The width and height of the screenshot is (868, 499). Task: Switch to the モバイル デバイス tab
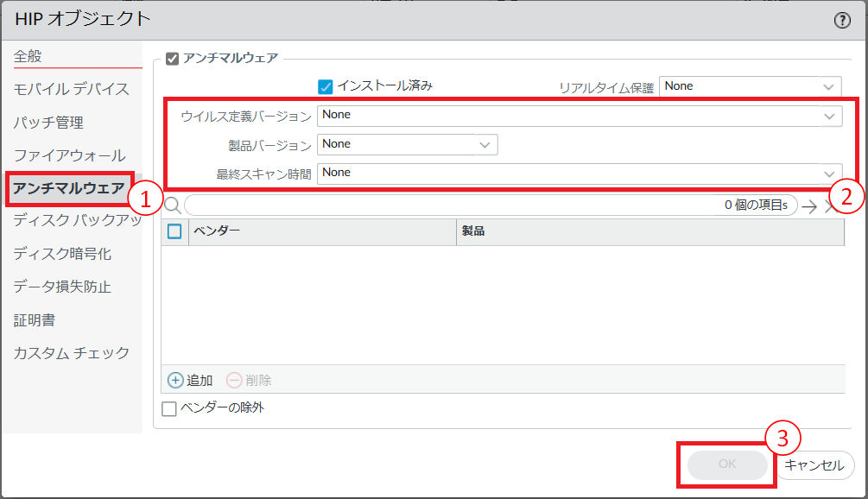(71, 89)
